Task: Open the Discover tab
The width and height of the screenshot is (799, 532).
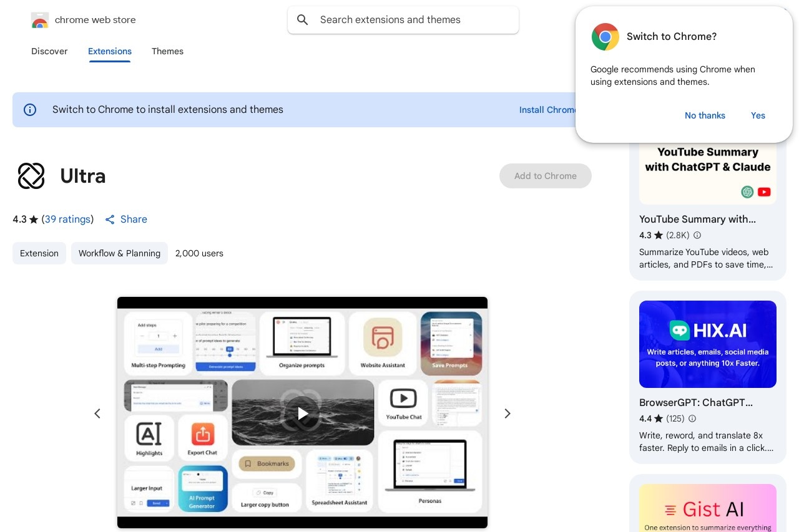Action: click(49, 51)
